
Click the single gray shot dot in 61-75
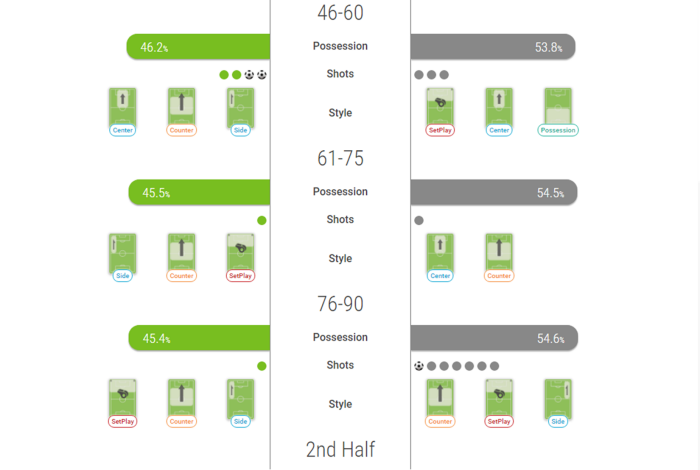(x=419, y=220)
